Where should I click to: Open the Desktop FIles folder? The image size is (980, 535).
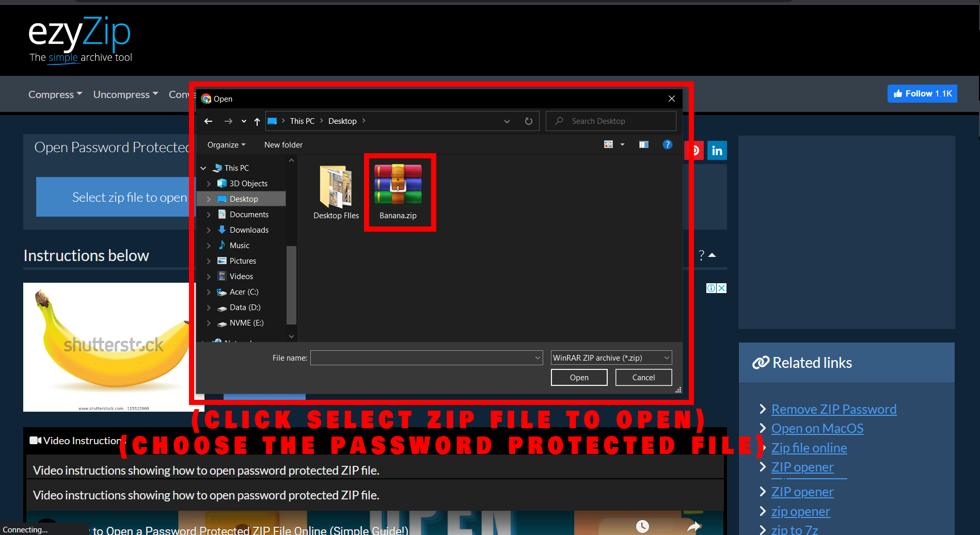(x=336, y=188)
